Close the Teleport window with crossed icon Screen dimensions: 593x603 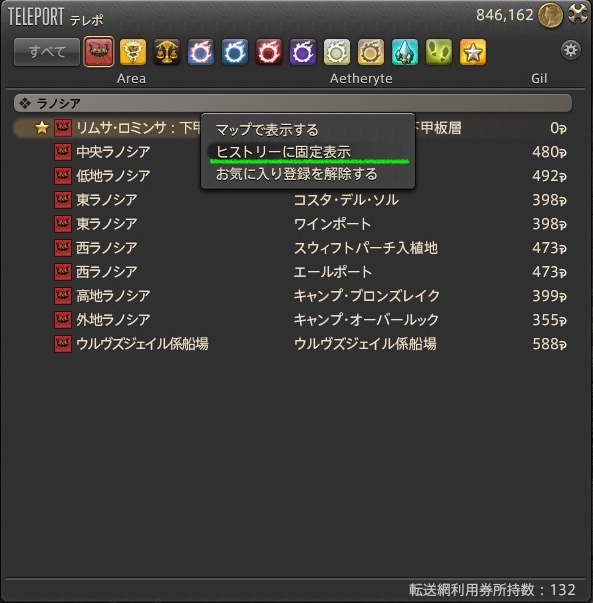(x=578, y=15)
